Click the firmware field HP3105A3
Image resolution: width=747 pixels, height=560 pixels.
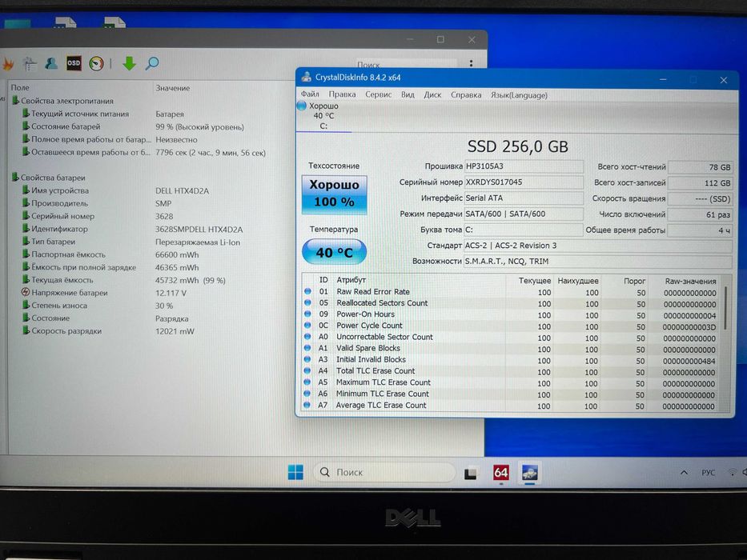click(x=524, y=166)
